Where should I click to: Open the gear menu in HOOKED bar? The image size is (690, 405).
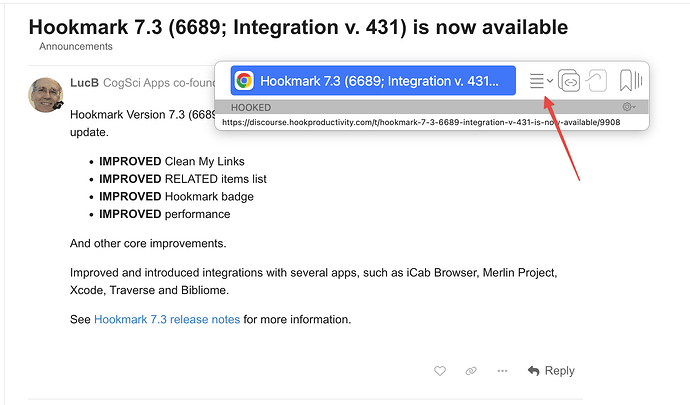click(x=628, y=107)
